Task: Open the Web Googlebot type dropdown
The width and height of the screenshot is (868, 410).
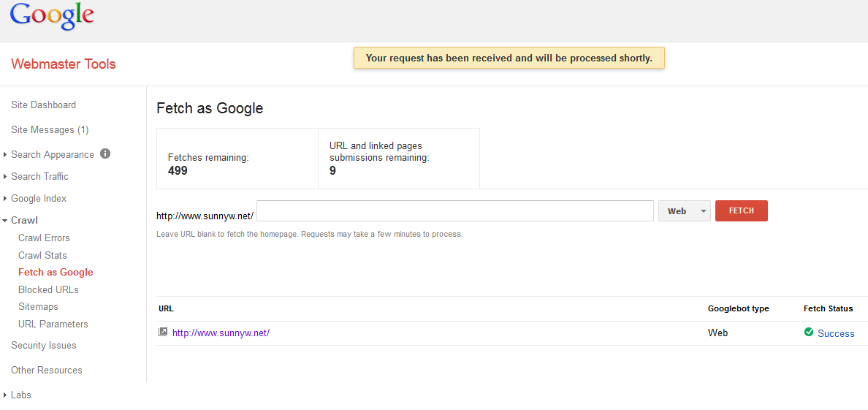Action: tap(684, 210)
